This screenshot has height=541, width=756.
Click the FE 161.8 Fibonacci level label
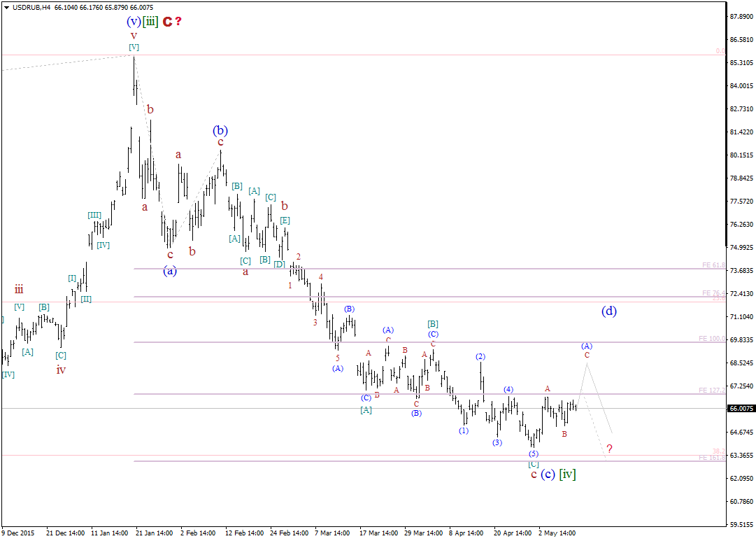point(712,458)
